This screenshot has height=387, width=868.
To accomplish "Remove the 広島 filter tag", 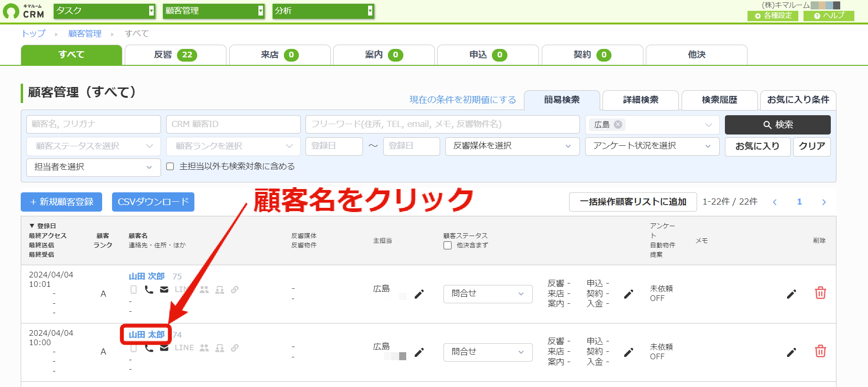I will tap(618, 125).
